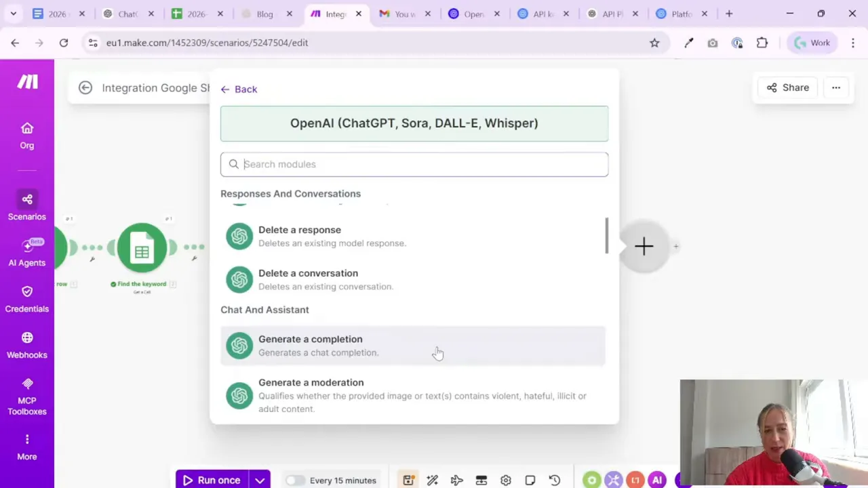868x488 pixels.
Task: Open the Run once dropdown arrow
Action: 260,481
